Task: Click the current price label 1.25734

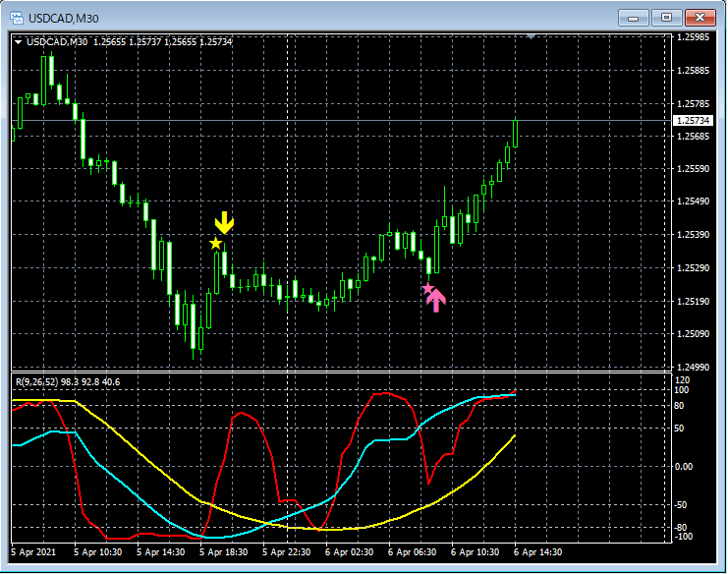Action: pyautogui.click(x=693, y=121)
